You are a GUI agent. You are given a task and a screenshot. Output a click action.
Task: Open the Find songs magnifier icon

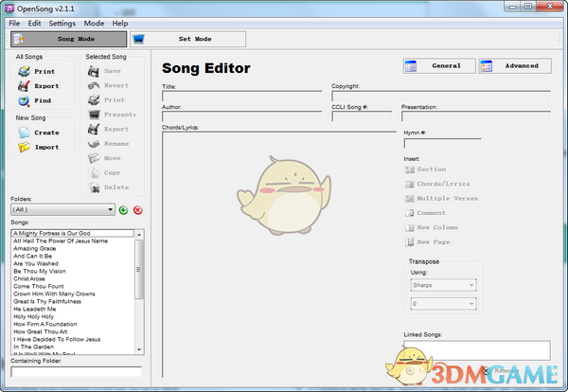coord(25,100)
